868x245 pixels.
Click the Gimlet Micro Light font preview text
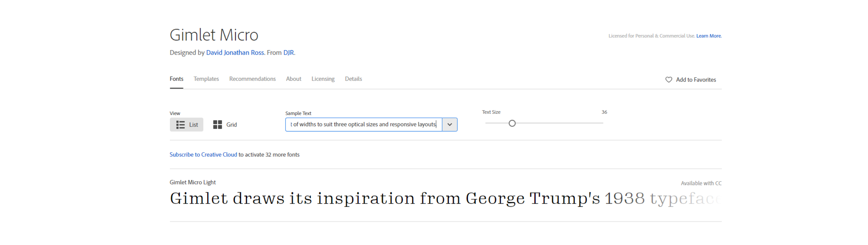[x=445, y=198]
